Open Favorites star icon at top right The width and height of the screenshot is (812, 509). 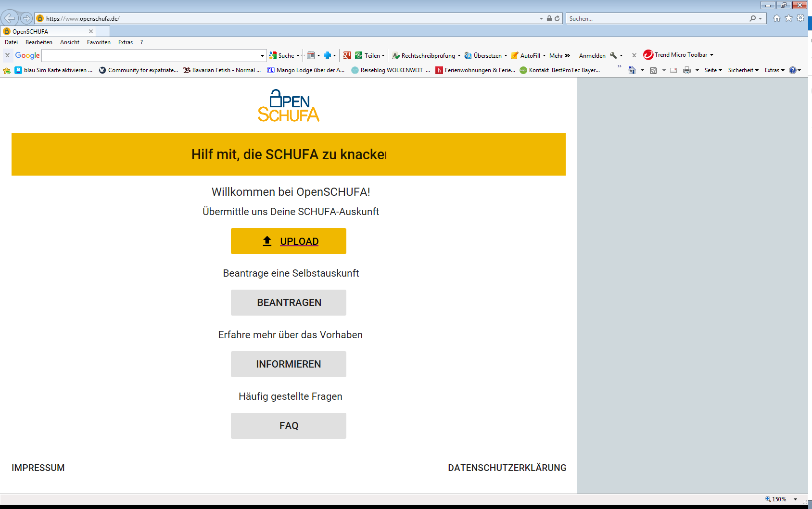point(788,18)
